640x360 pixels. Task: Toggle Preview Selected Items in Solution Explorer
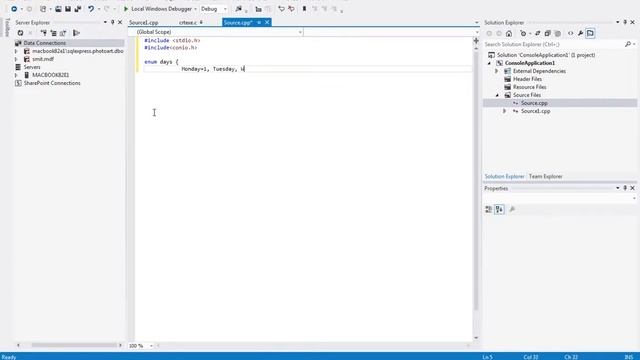point(590,33)
